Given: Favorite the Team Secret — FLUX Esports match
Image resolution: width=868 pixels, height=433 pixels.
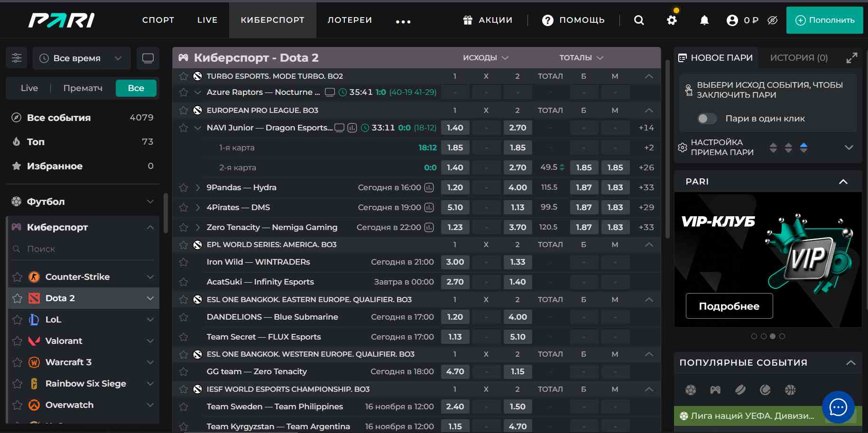Looking at the screenshot, I should (184, 337).
